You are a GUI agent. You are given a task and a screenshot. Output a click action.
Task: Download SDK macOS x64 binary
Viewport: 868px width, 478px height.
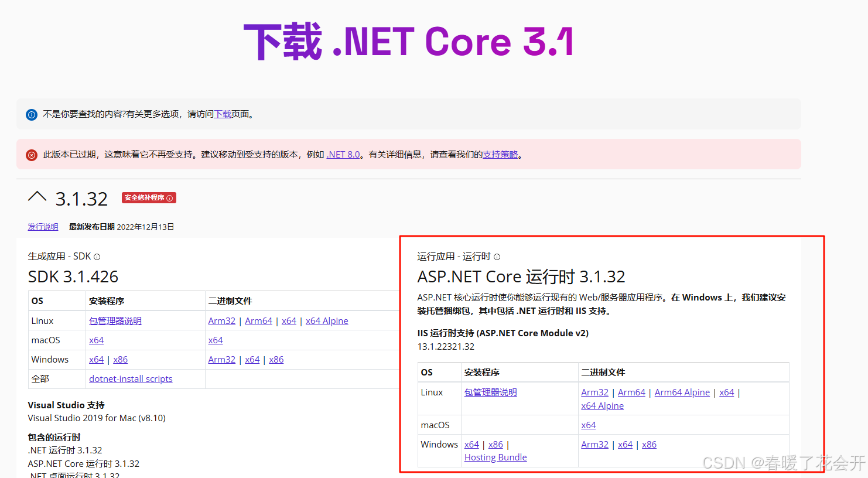click(x=216, y=340)
